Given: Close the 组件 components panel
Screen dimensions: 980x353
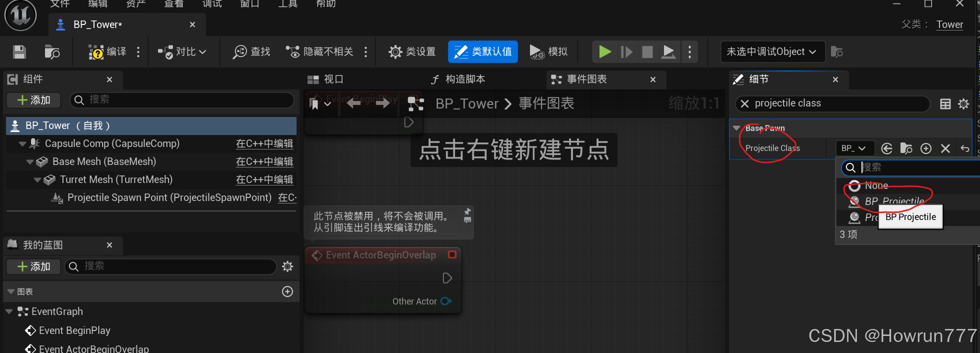Looking at the screenshot, I should [109, 79].
